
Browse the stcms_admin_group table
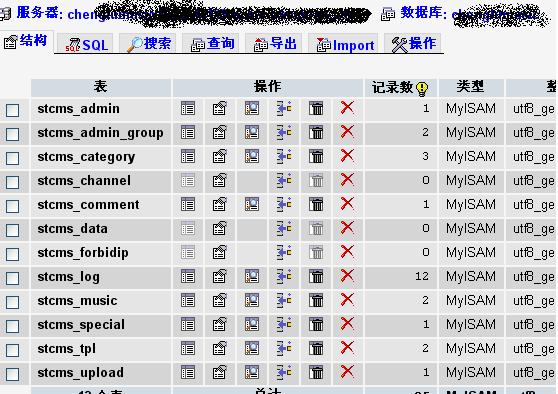click(188, 132)
